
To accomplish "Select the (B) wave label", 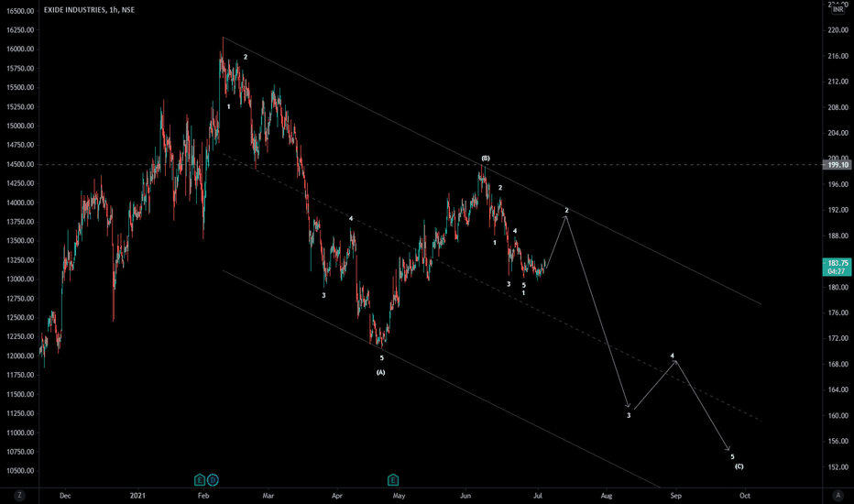I will click(x=486, y=159).
